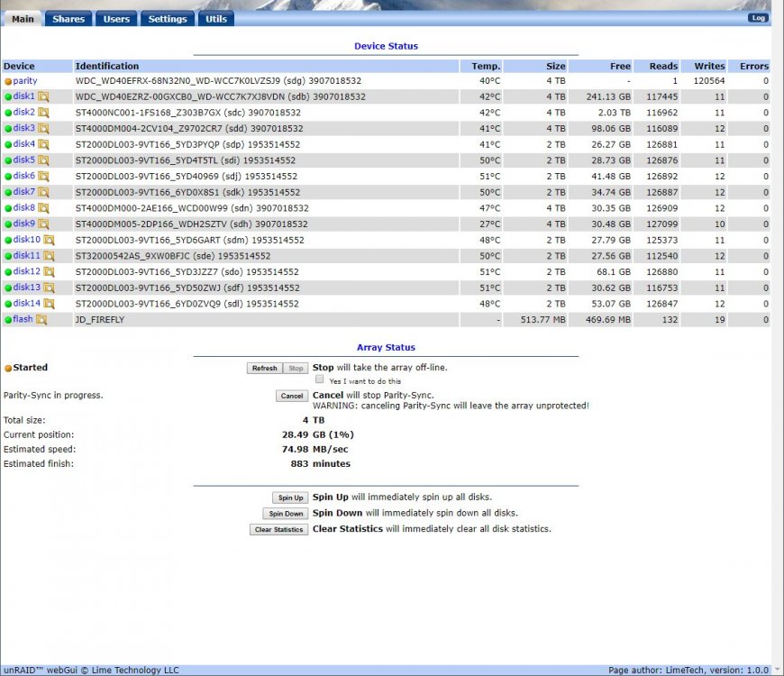Open the browse folder icon for disk10
Viewport: 784px width, 676px height.
point(49,241)
